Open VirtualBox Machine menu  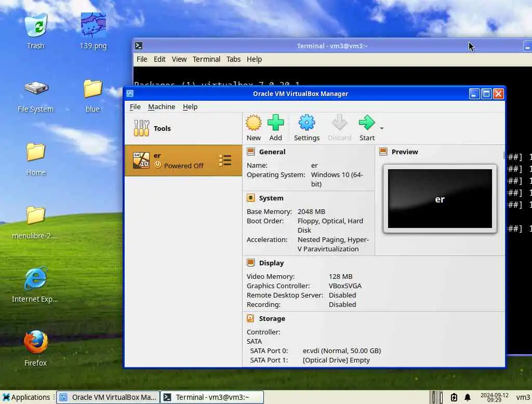pyautogui.click(x=162, y=106)
